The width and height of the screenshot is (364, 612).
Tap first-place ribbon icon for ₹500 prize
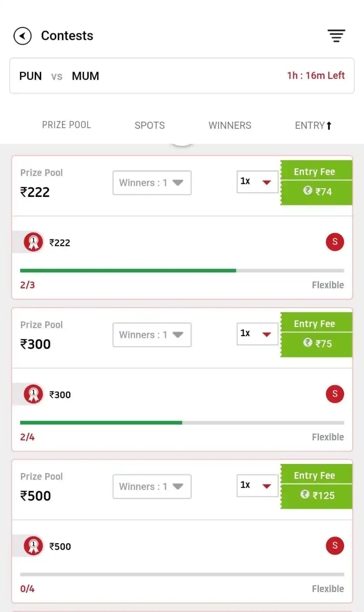point(34,546)
